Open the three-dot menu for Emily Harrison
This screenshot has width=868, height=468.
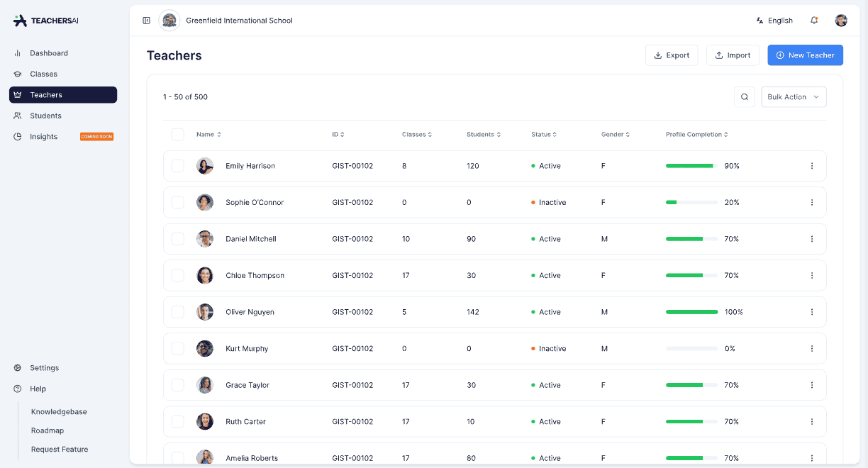coord(812,166)
